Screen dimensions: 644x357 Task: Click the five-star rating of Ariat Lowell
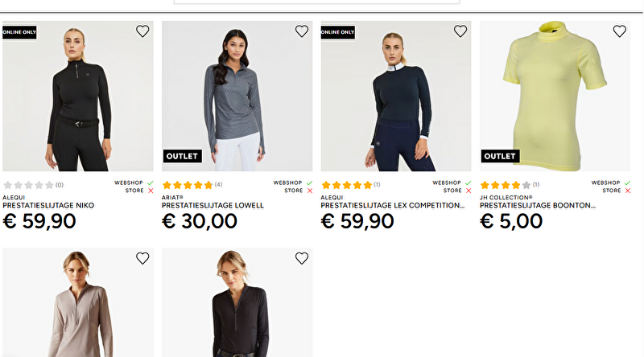tap(188, 185)
